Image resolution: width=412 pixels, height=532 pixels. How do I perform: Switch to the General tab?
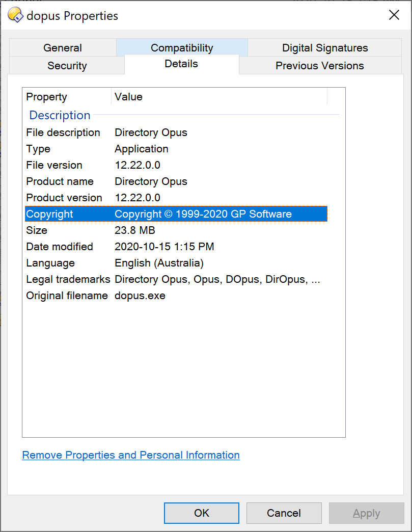[63, 47]
